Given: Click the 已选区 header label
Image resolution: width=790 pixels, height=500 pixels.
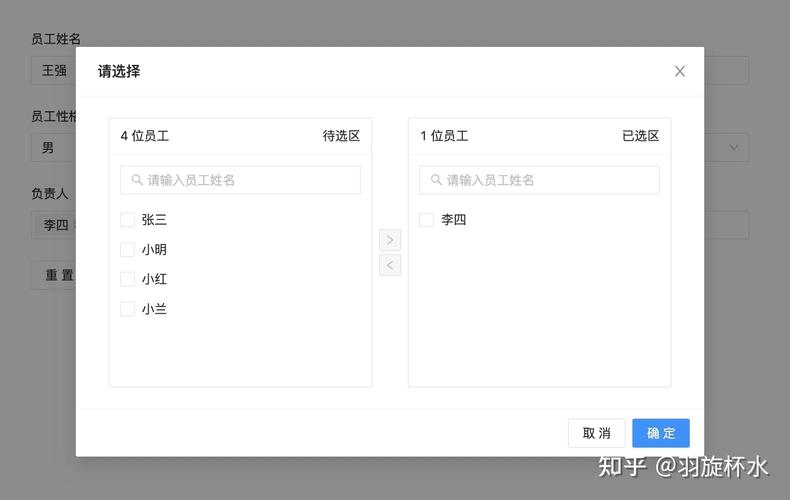Looking at the screenshot, I should 640,136.
